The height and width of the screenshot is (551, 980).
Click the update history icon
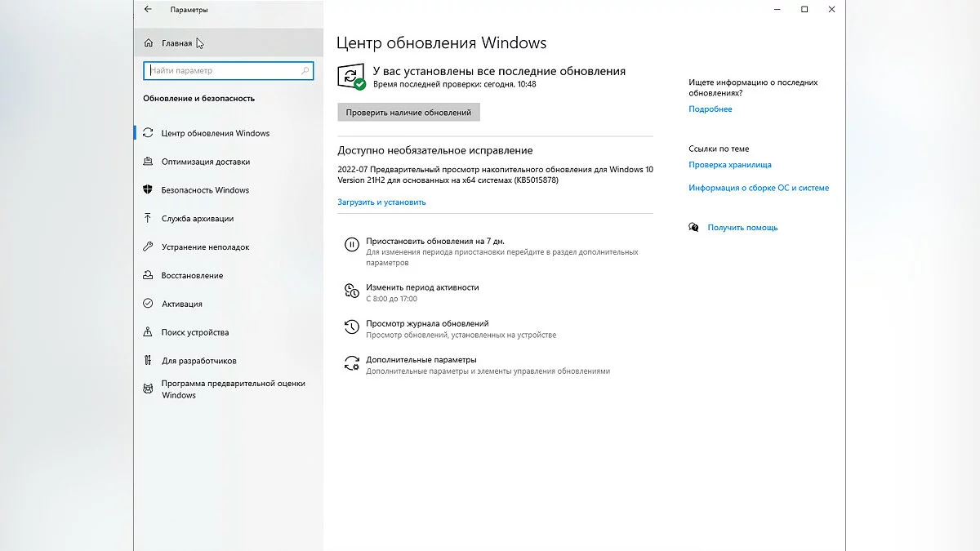tap(351, 327)
